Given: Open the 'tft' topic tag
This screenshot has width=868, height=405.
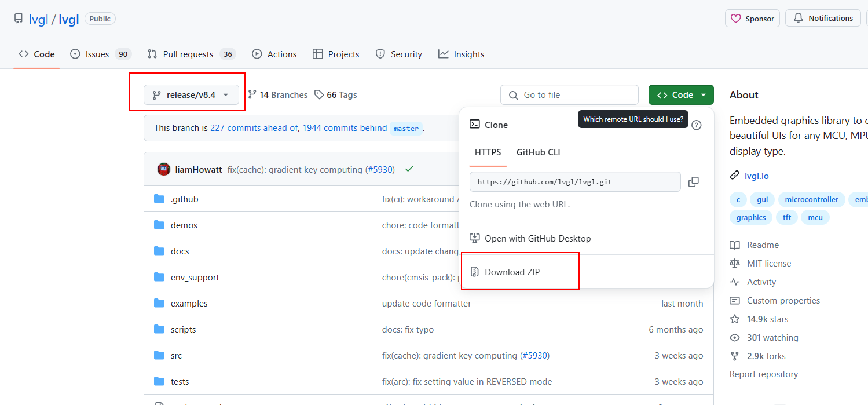Looking at the screenshot, I should point(787,218).
